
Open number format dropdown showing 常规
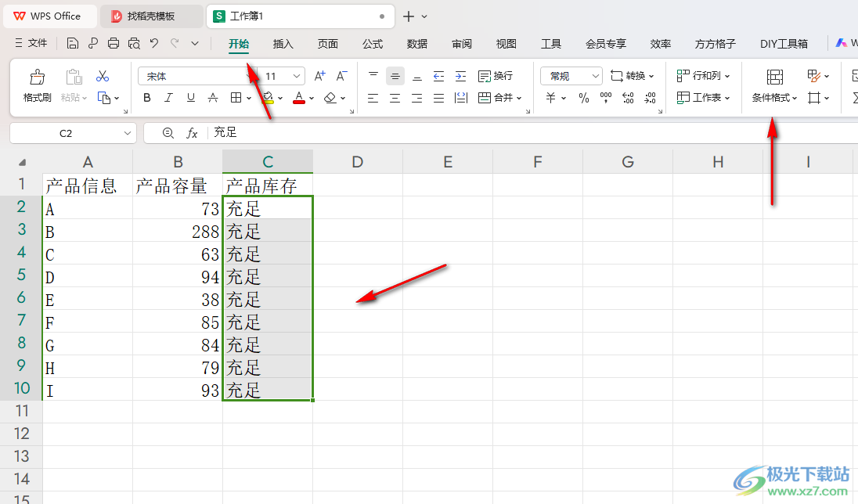pyautogui.click(x=571, y=76)
